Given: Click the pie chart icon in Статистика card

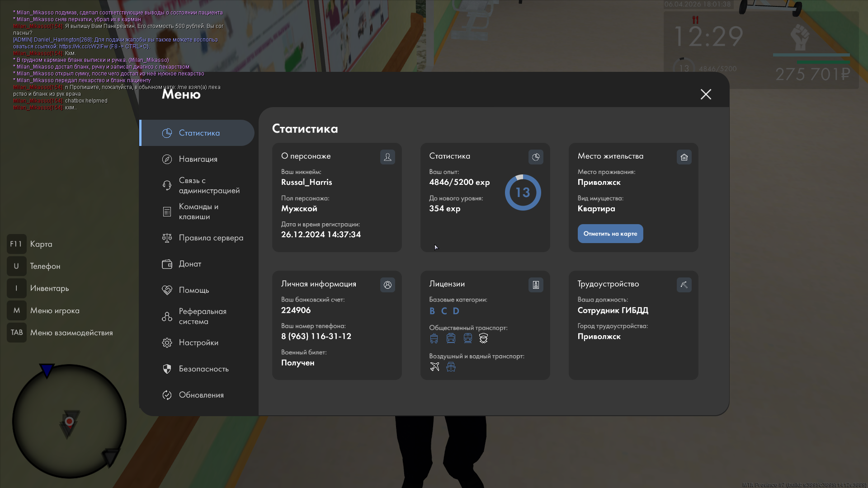Looking at the screenshot, I should pos(536,157).
